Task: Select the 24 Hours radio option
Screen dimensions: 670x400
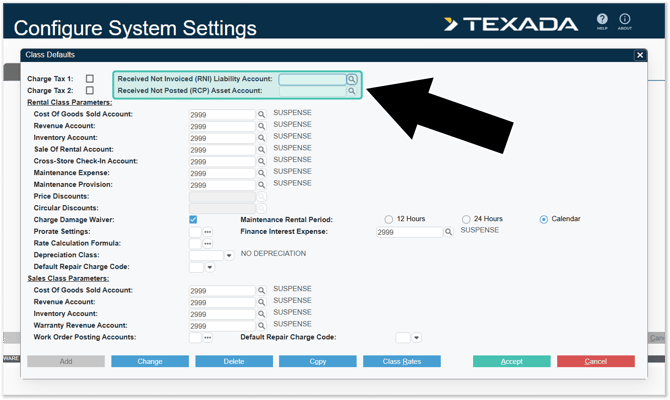Action: pos(466,219)
